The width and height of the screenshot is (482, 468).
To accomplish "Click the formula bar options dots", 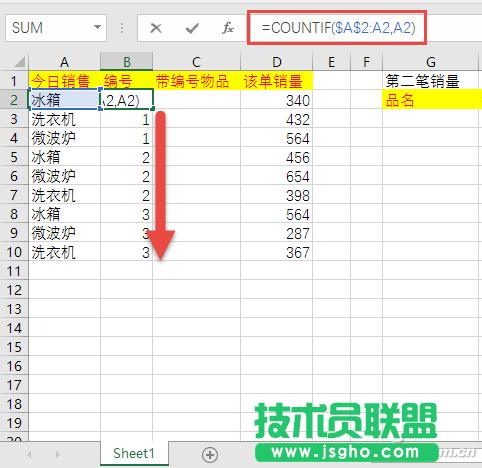I will [122, 28].
